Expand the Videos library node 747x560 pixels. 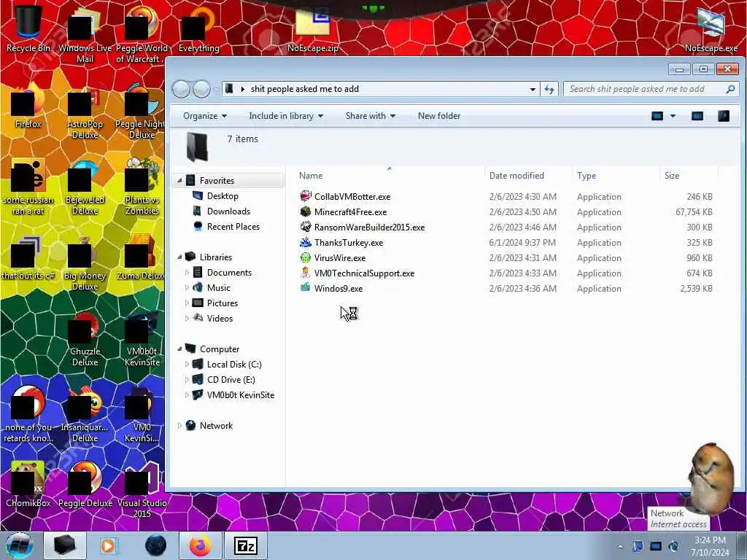[187, 318]
